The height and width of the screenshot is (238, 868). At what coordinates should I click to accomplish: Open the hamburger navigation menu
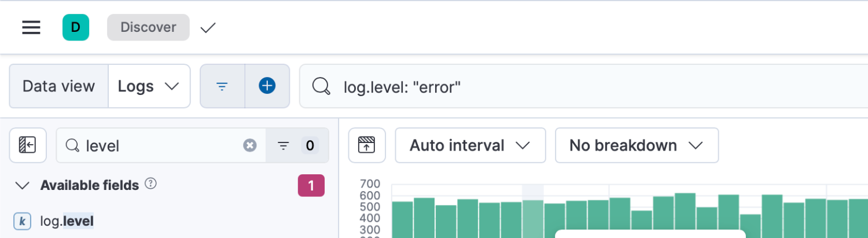pos(31,27)
